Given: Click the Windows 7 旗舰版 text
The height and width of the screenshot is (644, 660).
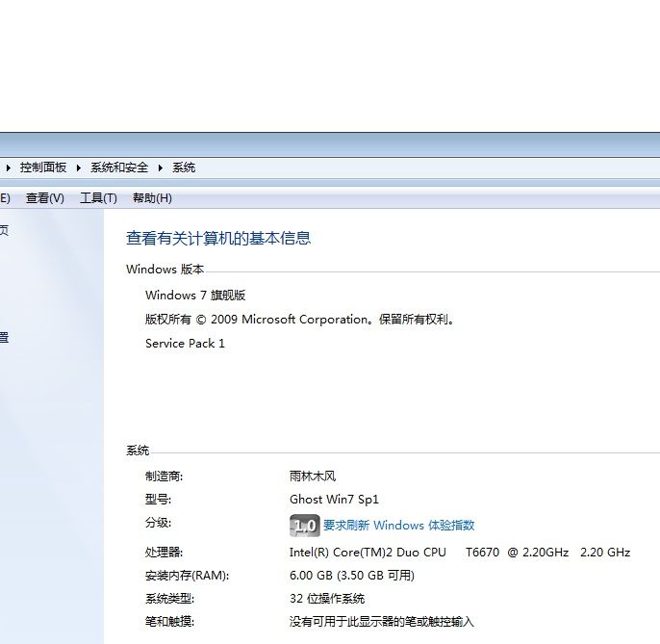Looking at the screenshot, I should (x=195, y=296).
